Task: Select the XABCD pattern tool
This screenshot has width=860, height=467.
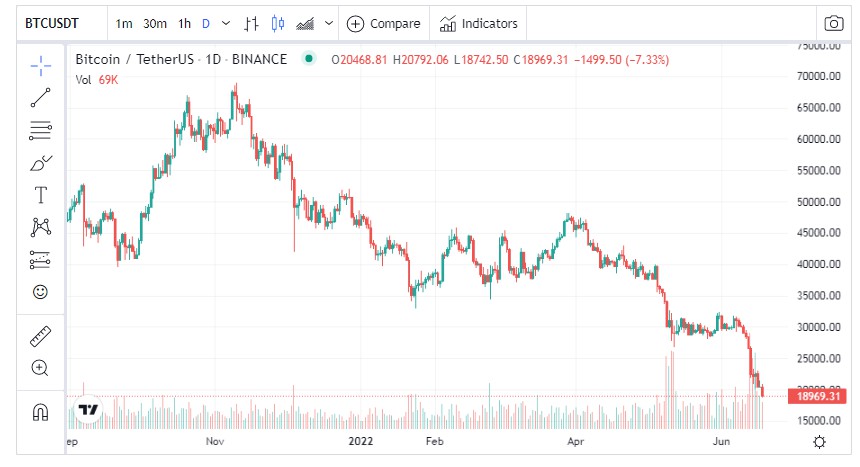Action: 40,227
